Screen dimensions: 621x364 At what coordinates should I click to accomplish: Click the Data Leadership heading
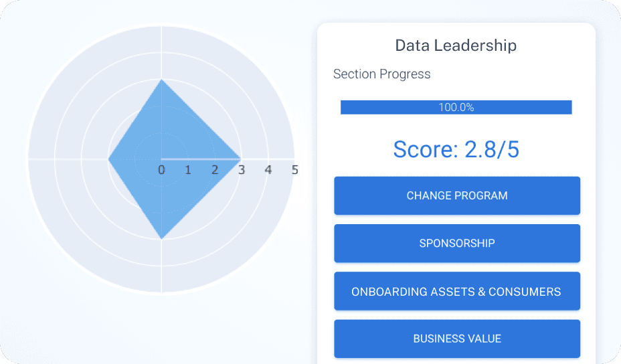pyautogui.click(x=456, y=45)
